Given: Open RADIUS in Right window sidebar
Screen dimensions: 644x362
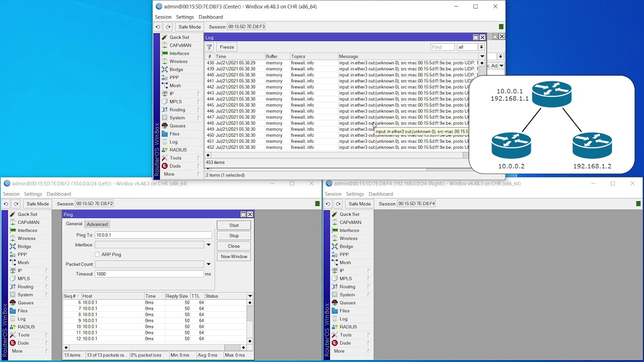Looking at the screenshot, I should tap(348, 327).
